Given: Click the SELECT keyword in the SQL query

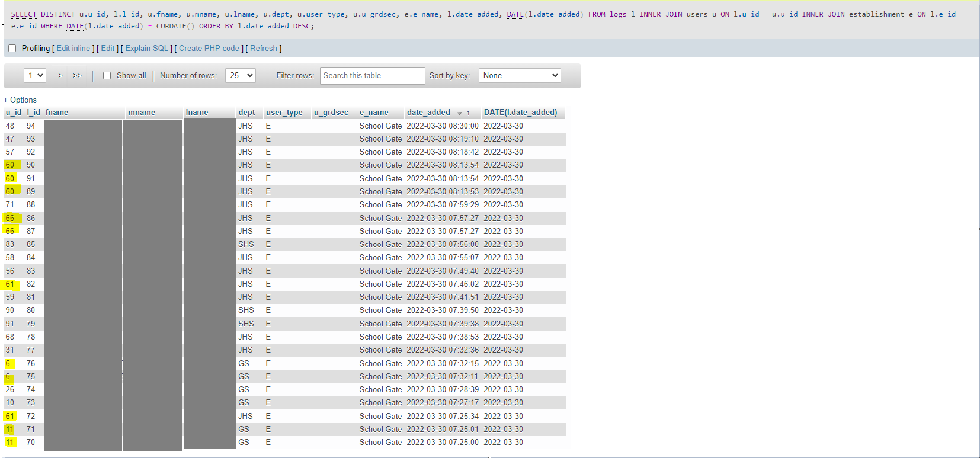Looking at the screenshot, I should (x=24, y=14).
